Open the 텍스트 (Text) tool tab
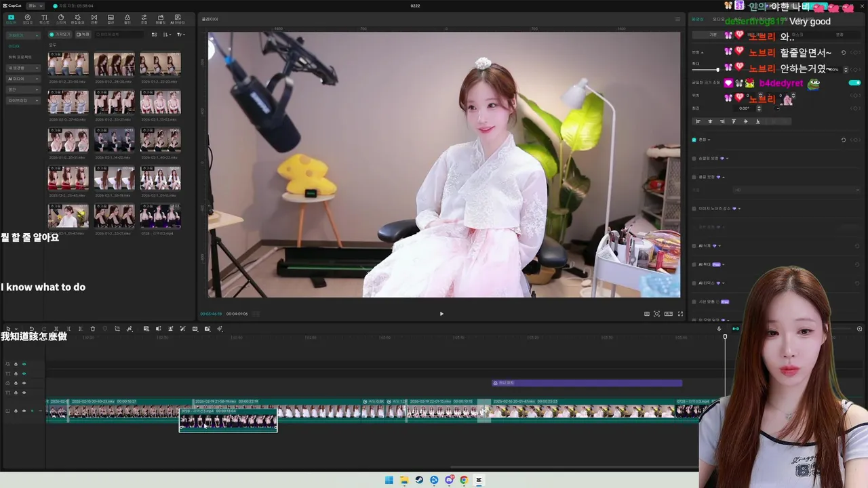Image resolution: width=868 pixels, height=488 pixels. click(44, 19)
